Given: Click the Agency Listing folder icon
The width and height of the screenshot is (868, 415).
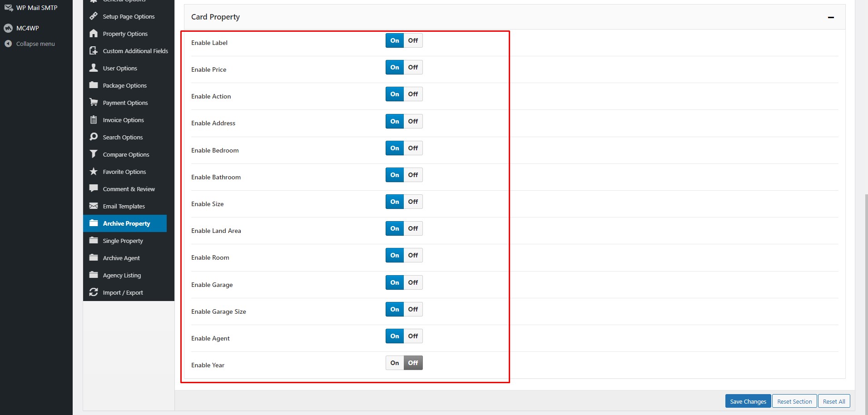Looking at the screenshot, I should (x=94, y=275).
